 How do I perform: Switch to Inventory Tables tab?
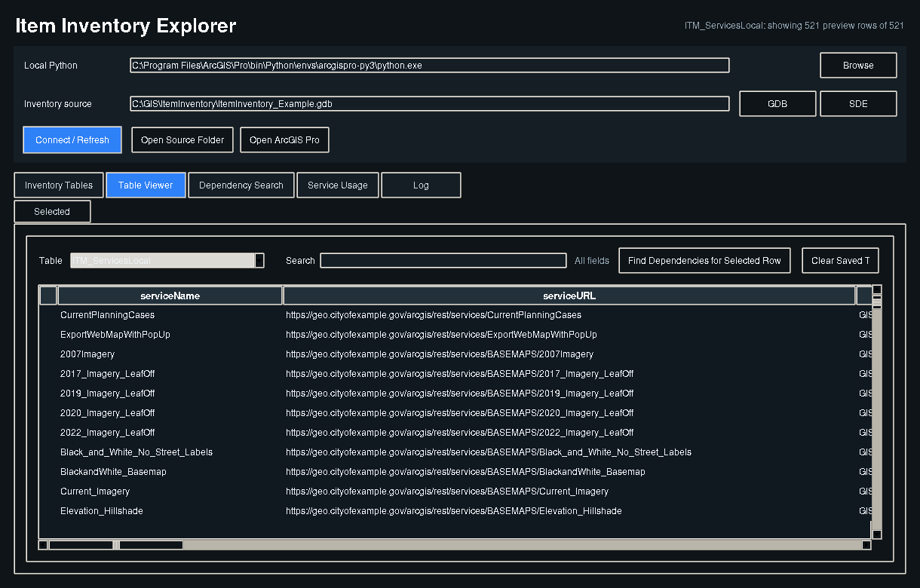click(59, 185)
